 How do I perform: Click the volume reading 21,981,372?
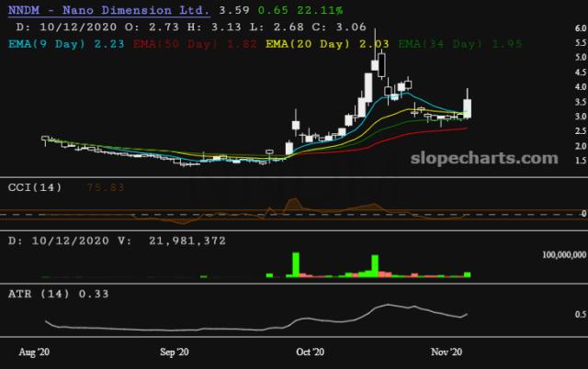point(177,240)
